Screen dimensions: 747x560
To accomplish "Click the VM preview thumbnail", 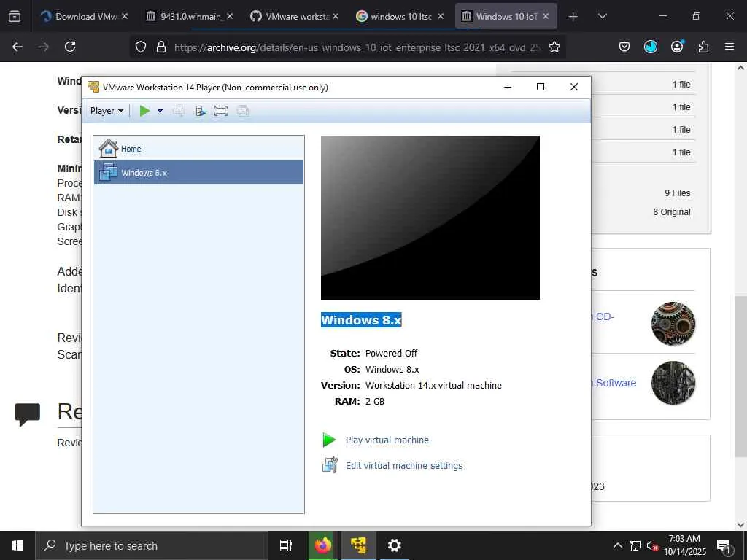I will point(430,217).
